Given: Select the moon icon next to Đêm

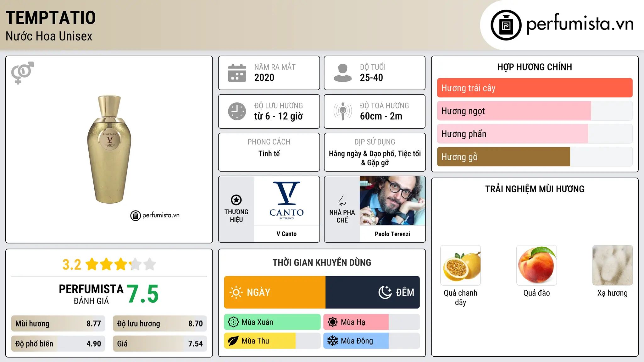Looking at the screenshot, I should click(x=385, y=292).
